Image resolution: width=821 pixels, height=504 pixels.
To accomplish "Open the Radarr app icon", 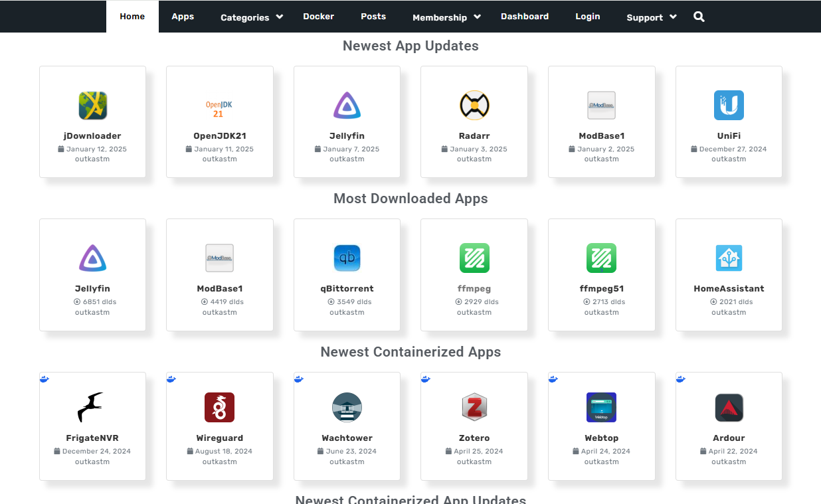I will 474,106.
